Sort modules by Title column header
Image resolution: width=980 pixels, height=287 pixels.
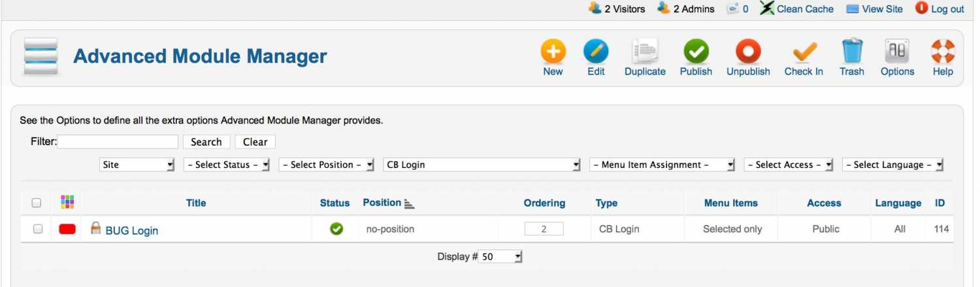pos(196,203)
